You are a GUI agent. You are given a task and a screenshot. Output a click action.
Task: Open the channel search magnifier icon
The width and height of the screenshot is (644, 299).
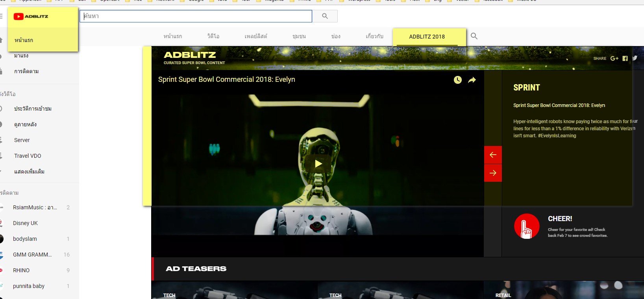pos(474,36)
